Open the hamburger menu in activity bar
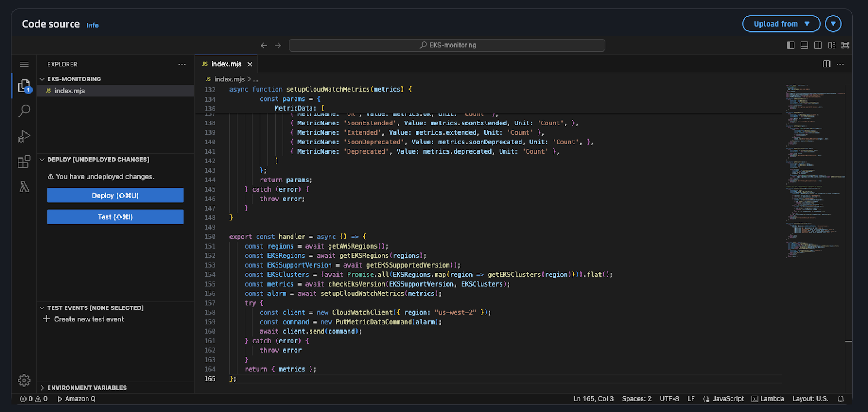The width and height of the screenshot is (868, 412). pos(24,64)
